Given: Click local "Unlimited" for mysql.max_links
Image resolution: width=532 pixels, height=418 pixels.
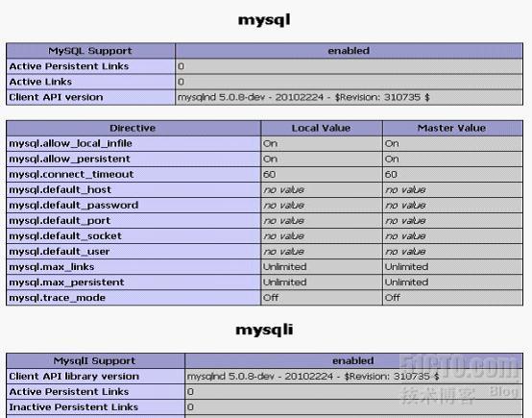Looking at the screenshot, I should point(285,267).
